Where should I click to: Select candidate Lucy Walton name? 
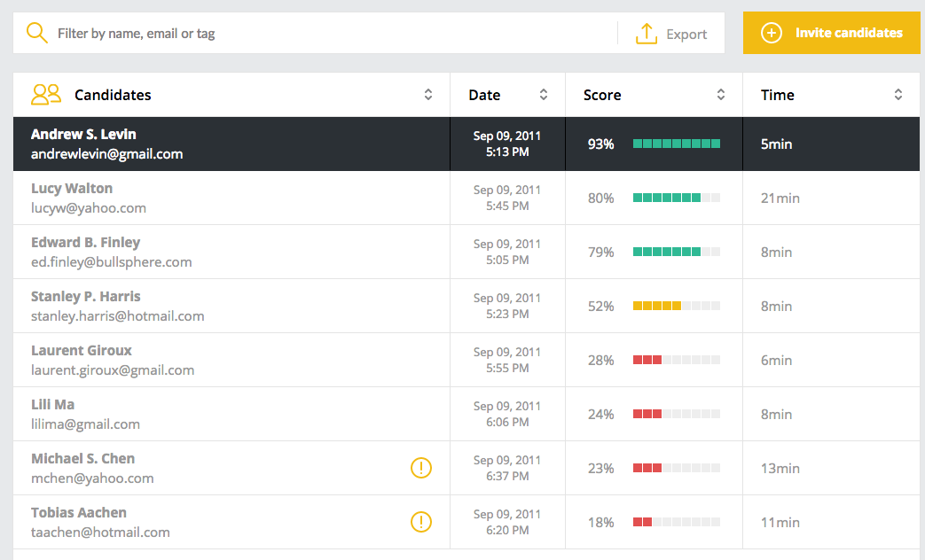tap(72, 189)
